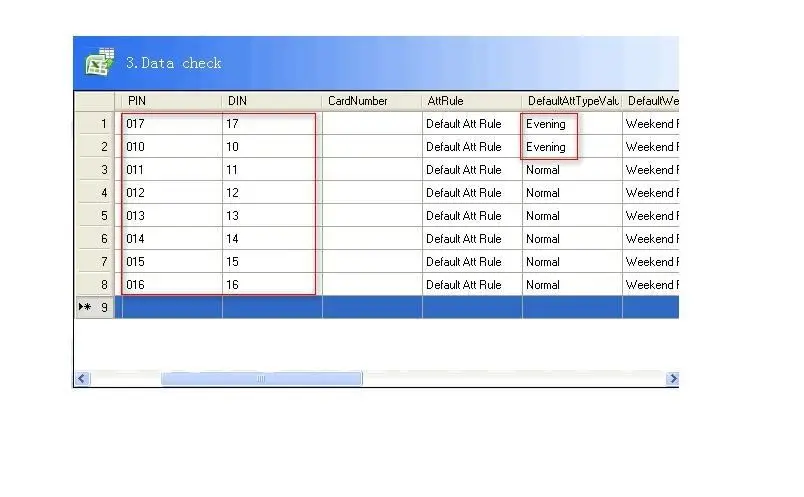Select row header number 8

pyautogui.click(x=95, y=285)
